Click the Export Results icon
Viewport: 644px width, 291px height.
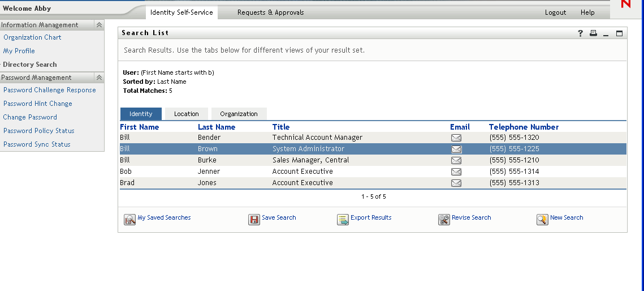tap(343, 220)
